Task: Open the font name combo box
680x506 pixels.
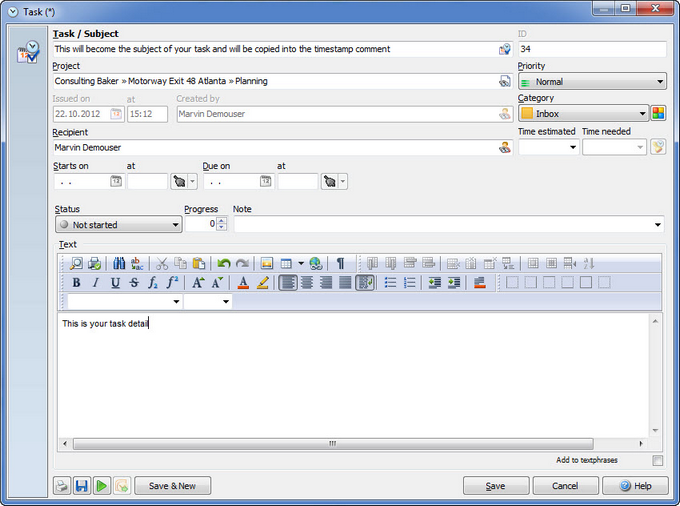Action: 124,301
